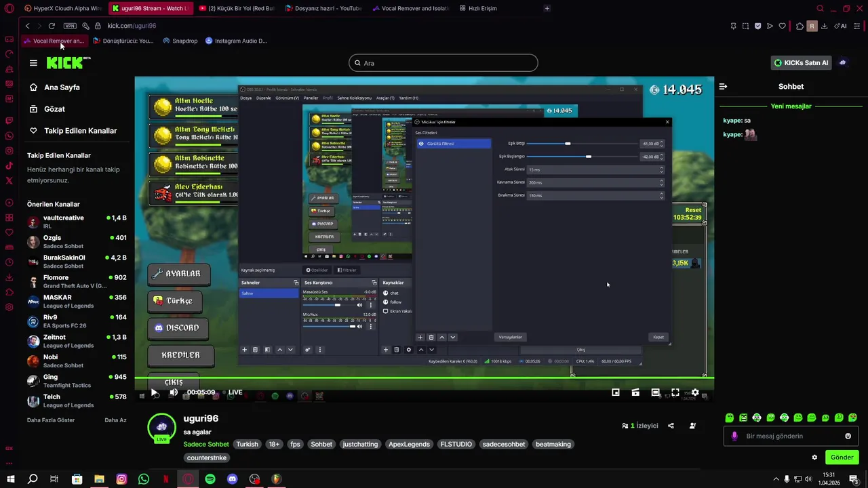The height and width of the screenshot is (488, 868).
Task: Enter fullscreen mode in player
Action: point(675,392)
